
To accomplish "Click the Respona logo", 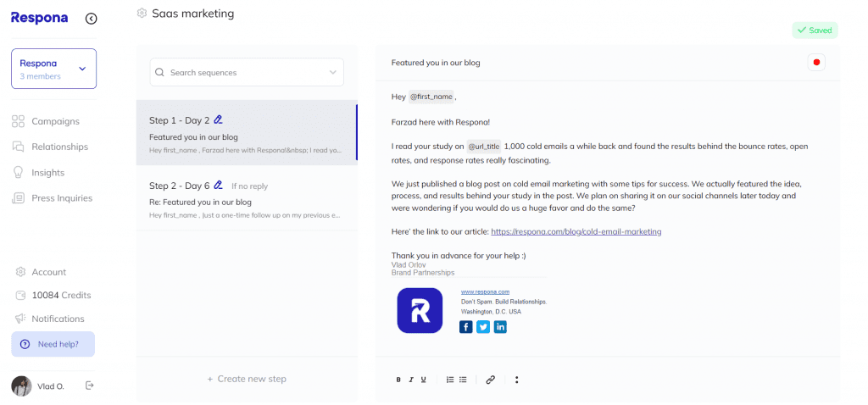I will click(39, 19).
